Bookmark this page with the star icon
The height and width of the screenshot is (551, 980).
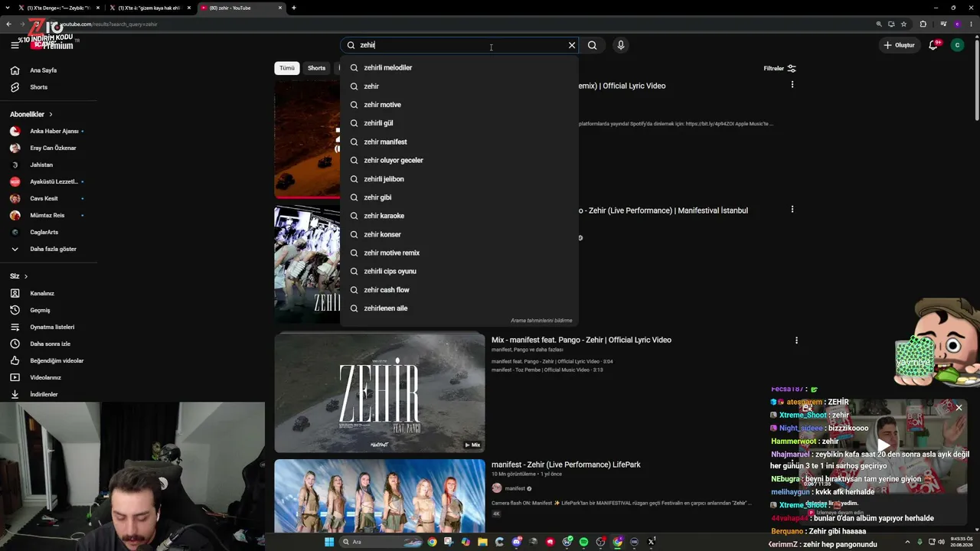coord(904,24)
